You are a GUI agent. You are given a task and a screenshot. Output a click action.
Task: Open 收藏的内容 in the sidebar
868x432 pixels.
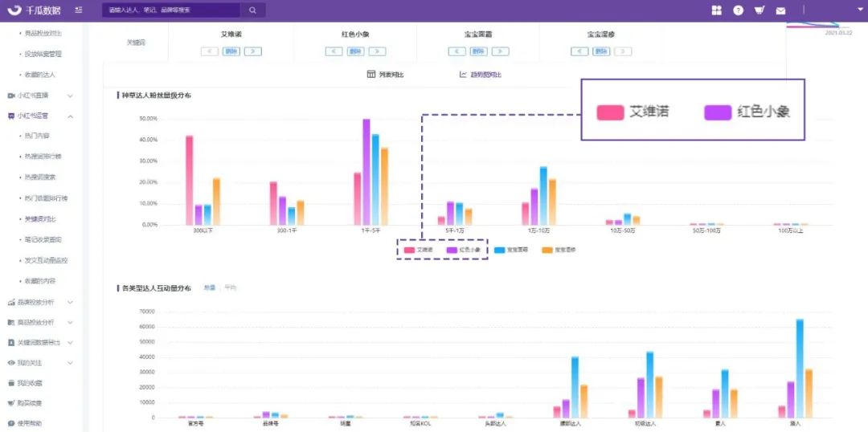point(40,281)
